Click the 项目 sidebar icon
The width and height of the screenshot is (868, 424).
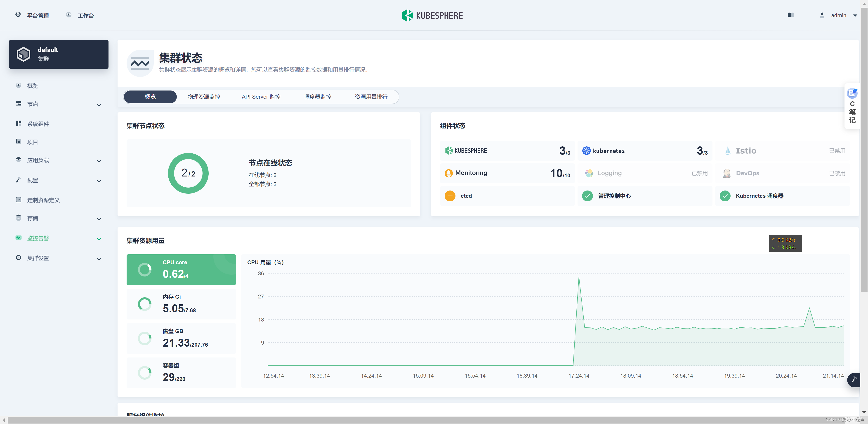click(19, 141)
